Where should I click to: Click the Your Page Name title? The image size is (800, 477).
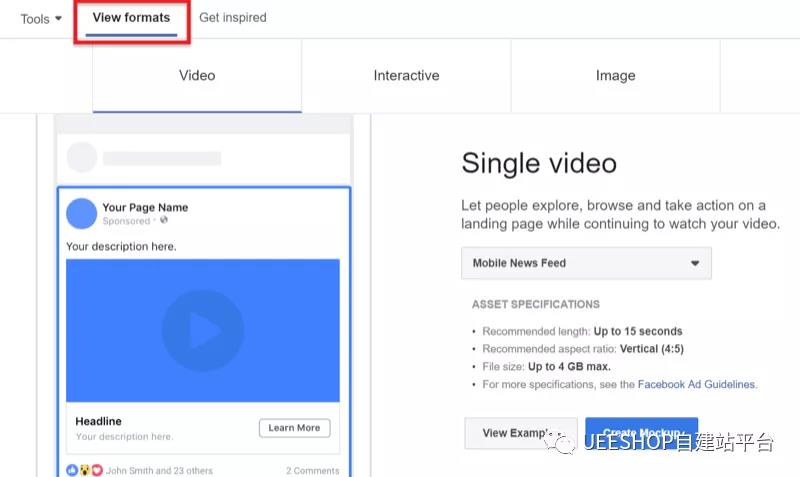pos(145,207)
